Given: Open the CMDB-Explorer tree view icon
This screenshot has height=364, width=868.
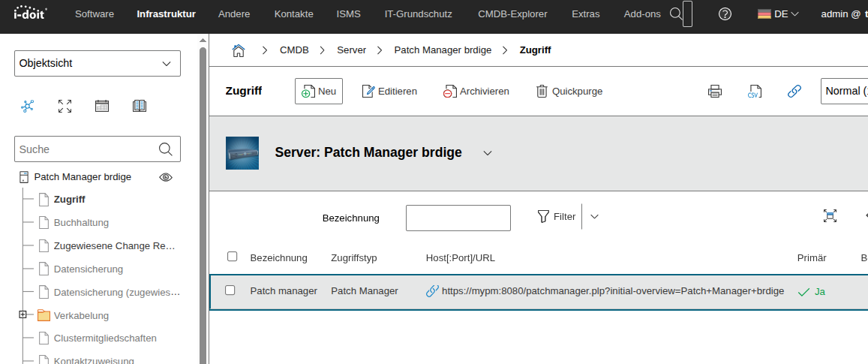Looking at the screenshot, I should (28, 106).
